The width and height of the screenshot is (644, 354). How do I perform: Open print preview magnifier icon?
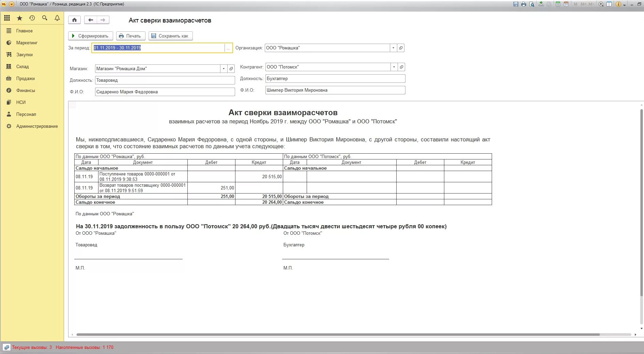coord(532,4)
